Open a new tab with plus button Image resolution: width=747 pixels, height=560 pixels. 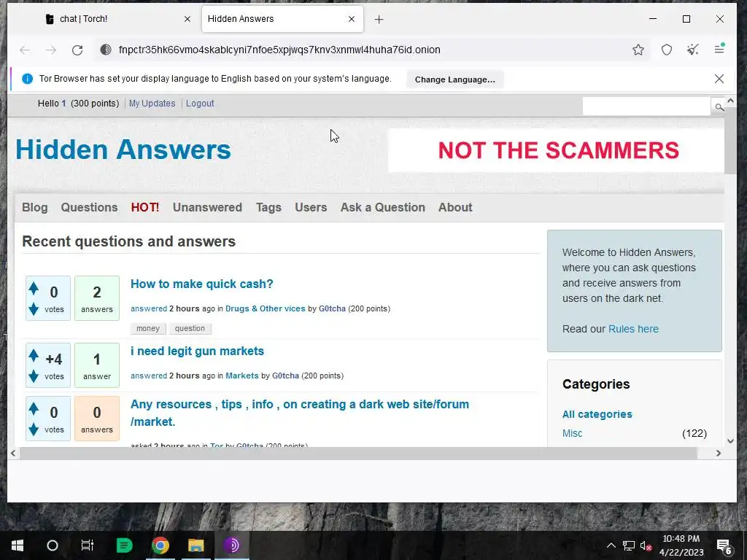click(x=379, y=19)
